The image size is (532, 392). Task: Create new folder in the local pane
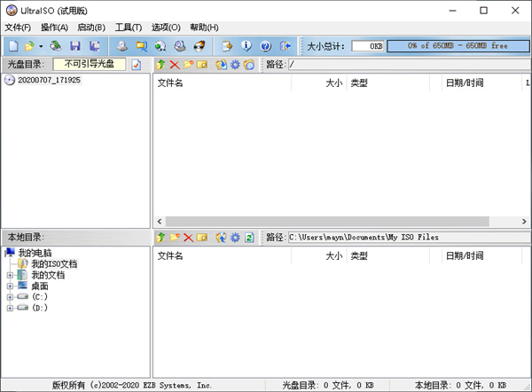(x=175, y=237)
